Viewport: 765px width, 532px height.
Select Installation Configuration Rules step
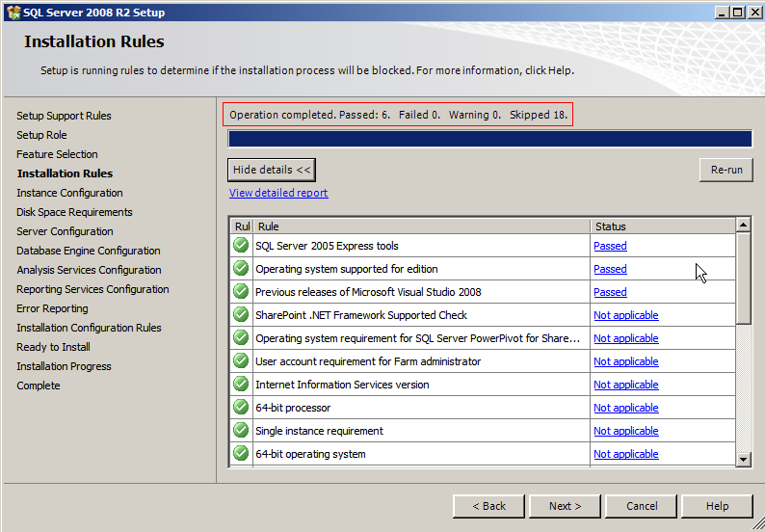coord(89,328)
